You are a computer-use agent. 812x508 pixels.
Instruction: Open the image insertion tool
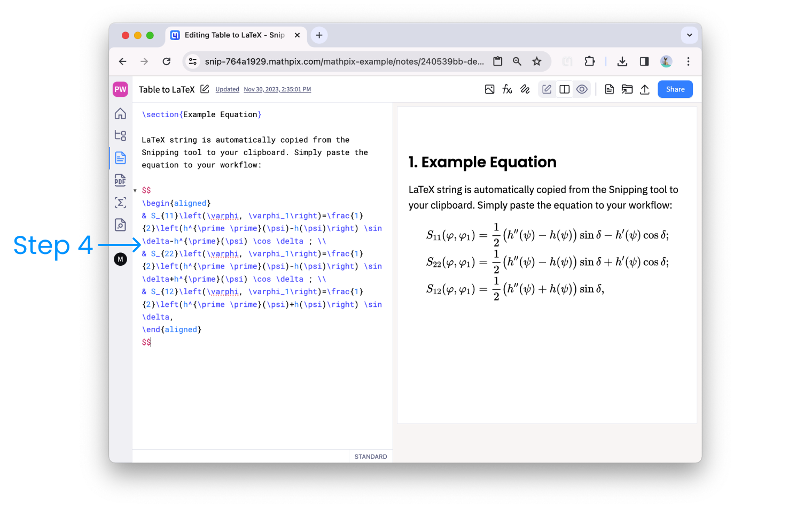(490, 89)
